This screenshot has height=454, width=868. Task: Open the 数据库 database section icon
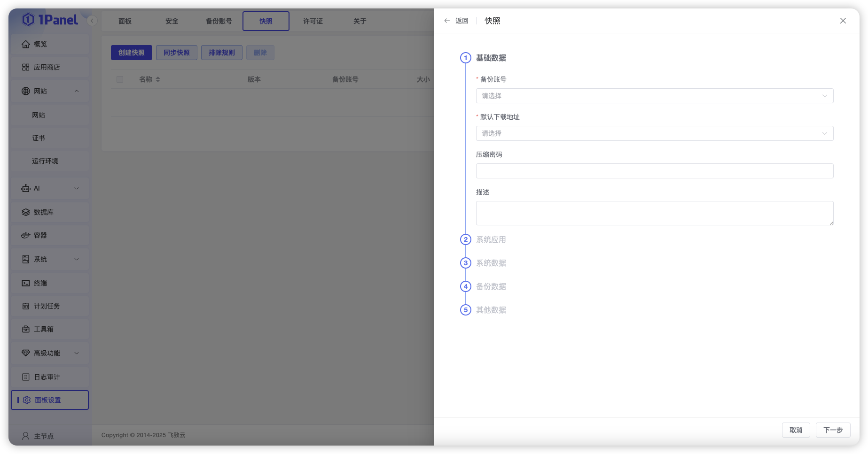(26, 212)
